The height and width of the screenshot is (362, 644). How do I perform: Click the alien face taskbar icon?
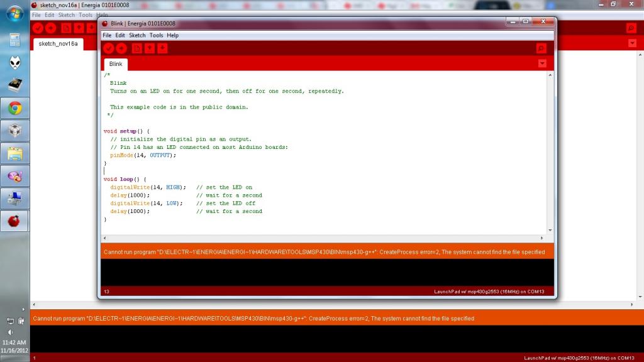coord(15,62)
